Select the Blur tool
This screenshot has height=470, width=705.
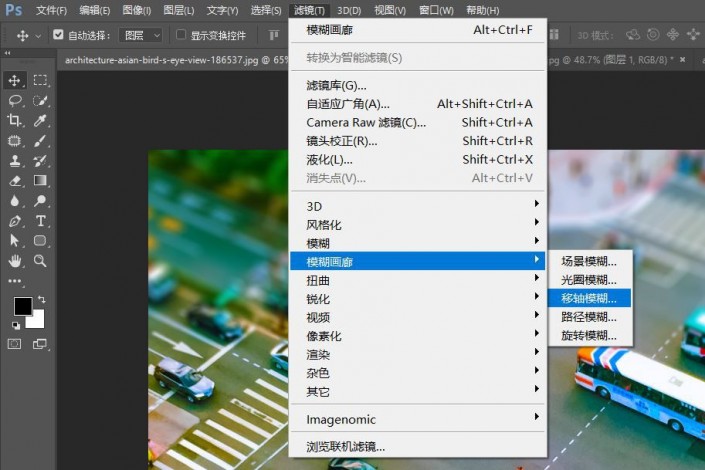(x=14, y=201)
